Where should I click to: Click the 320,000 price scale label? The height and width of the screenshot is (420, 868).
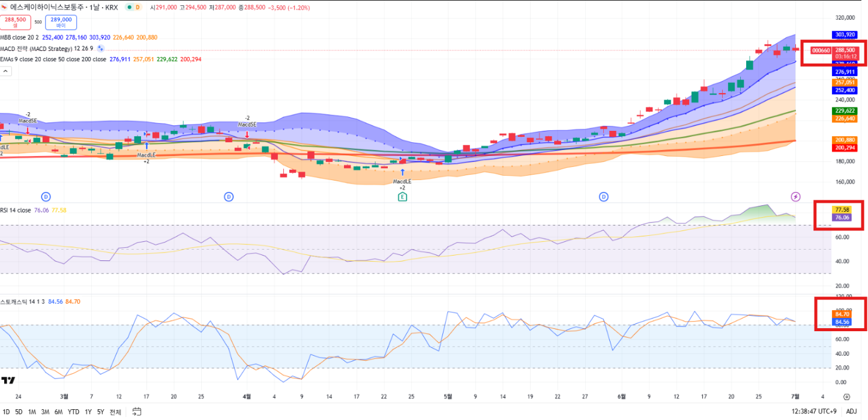846,18
